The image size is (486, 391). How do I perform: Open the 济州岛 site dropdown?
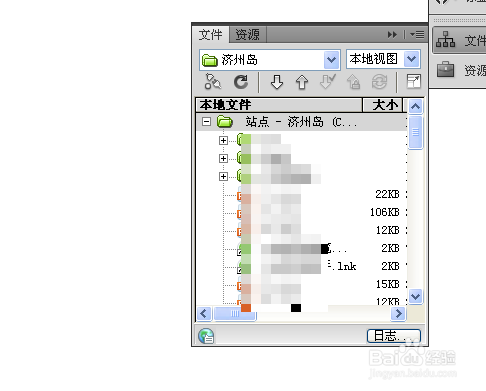pos(331,60)
